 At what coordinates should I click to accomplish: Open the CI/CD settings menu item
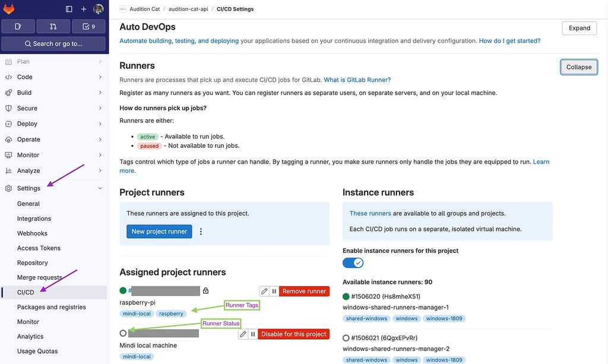coord(26,292)
